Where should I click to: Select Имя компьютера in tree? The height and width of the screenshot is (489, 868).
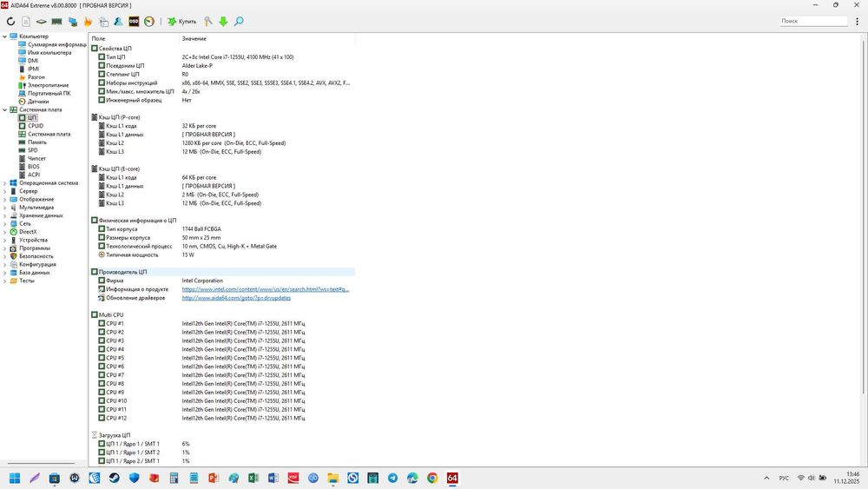pos(49,53)
